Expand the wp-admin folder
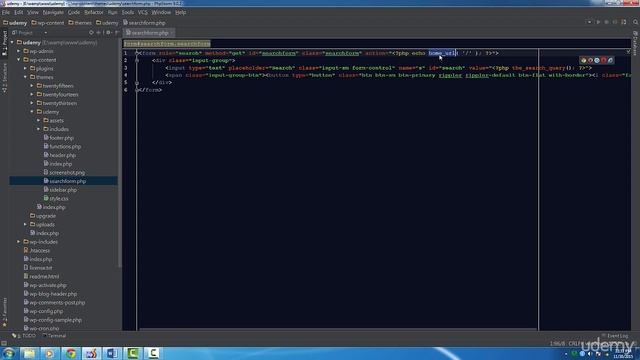 (19, 51)
